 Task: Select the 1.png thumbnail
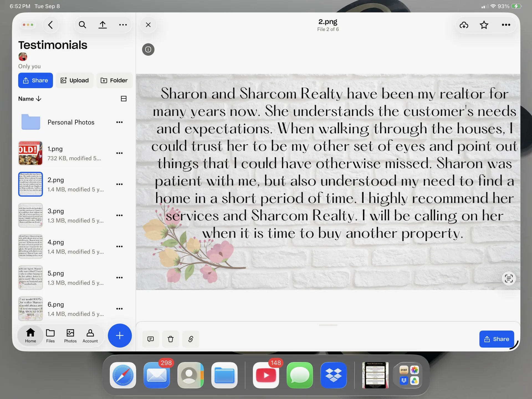[x=30, y=153]
